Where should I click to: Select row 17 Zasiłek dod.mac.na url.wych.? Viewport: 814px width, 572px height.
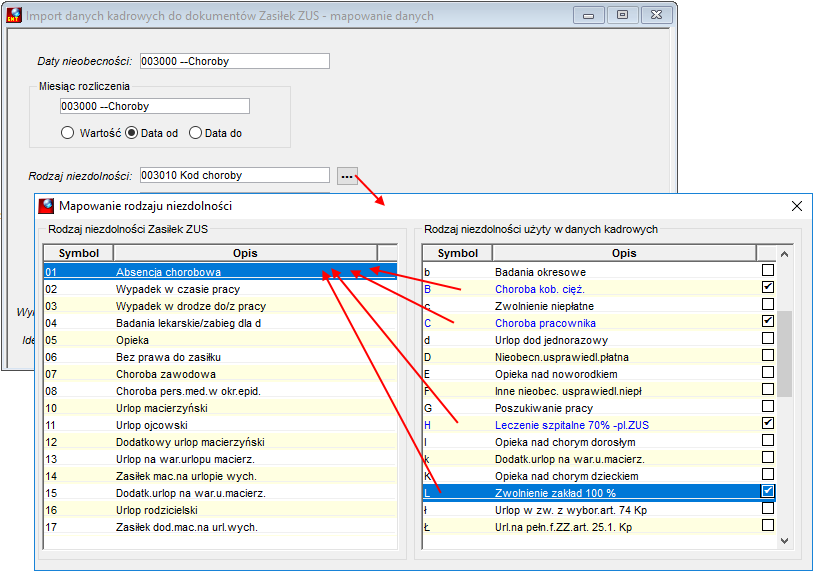click(220, 527)
